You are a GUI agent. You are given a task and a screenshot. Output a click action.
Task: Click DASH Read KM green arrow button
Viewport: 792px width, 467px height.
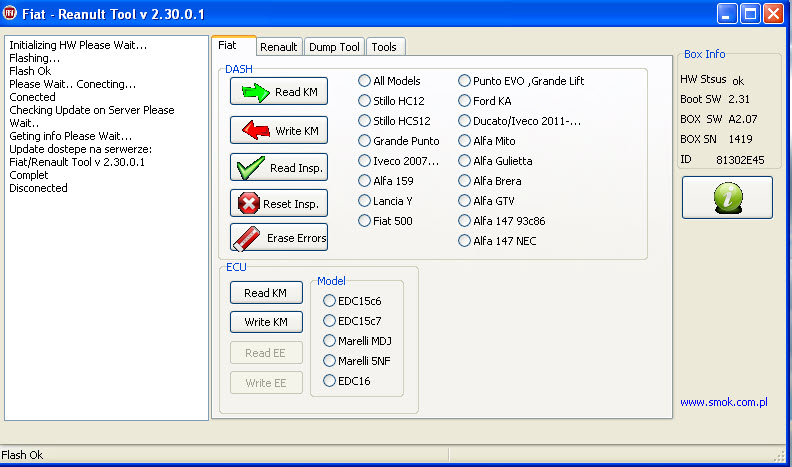coord(279,91)
